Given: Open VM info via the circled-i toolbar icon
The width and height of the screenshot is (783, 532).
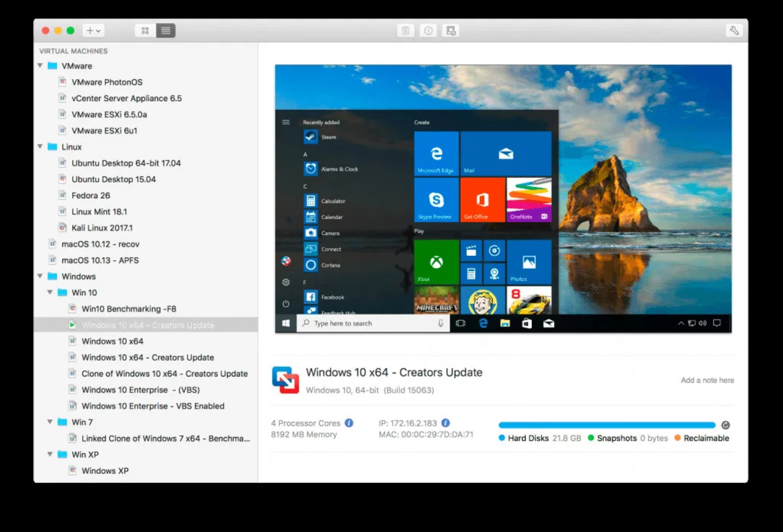Looking at the screenshot, I should point(428,30).
